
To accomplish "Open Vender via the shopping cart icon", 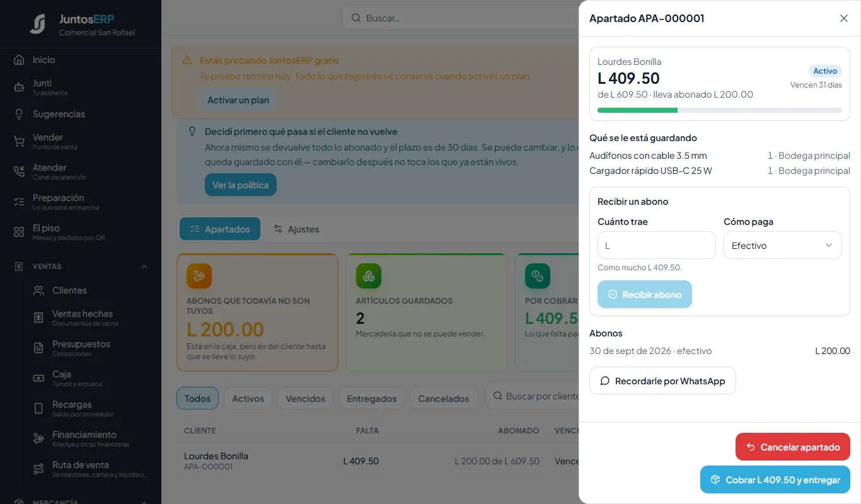I will click(19, 141).
